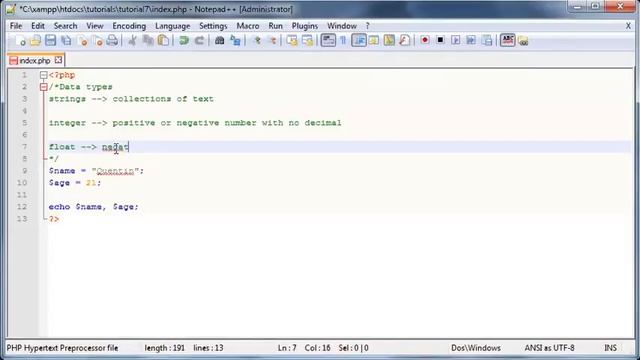Screen dimensions: 640x360
Task: Toggle INS insert mode in status bar
Action: (610, 348)
